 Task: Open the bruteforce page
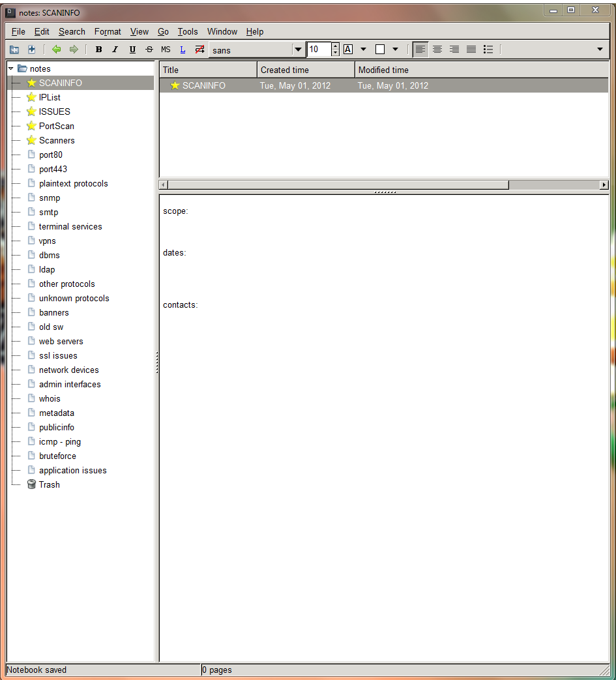pos(57,456)
